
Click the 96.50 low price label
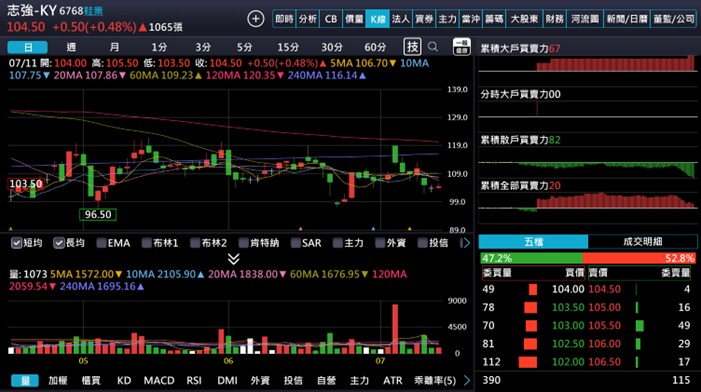pyautogui.click(x=98, y=215)
